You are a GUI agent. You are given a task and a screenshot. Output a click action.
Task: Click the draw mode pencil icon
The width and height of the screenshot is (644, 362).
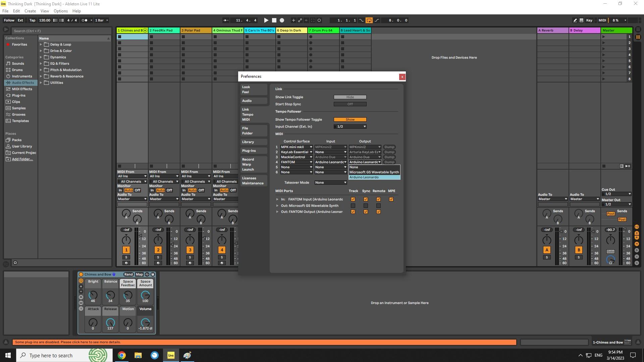[575, 20]
